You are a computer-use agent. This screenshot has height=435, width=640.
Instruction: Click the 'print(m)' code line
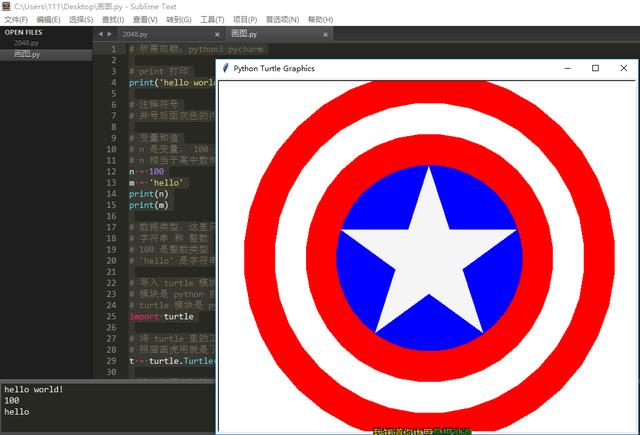click(x=149, y=205)
